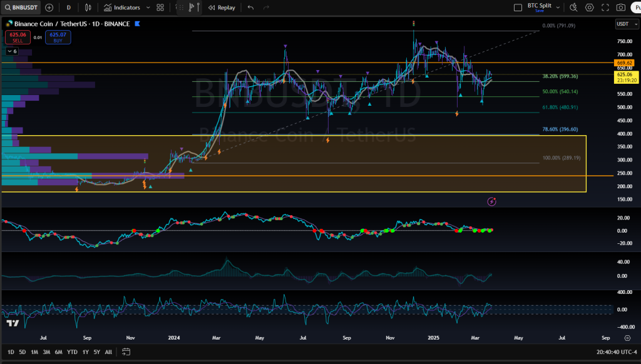Click the 625.06 SELL button
This screenshot has width=641, height=364.
pyautogui.click(x=18, y=37)
